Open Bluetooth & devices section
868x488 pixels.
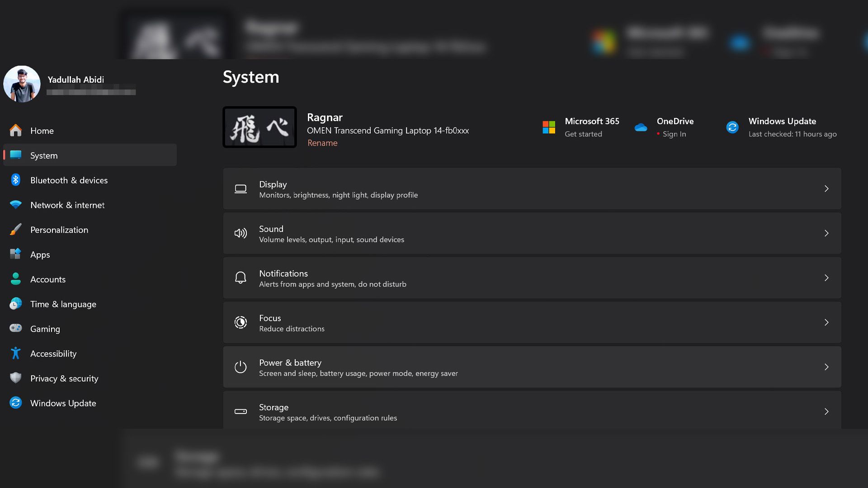pyautogui.click(x=90, y=180)
